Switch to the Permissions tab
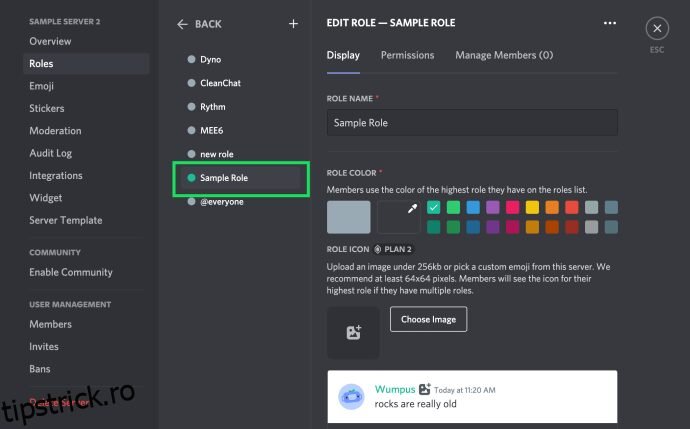Screen dimensions: 690x429 407,55
